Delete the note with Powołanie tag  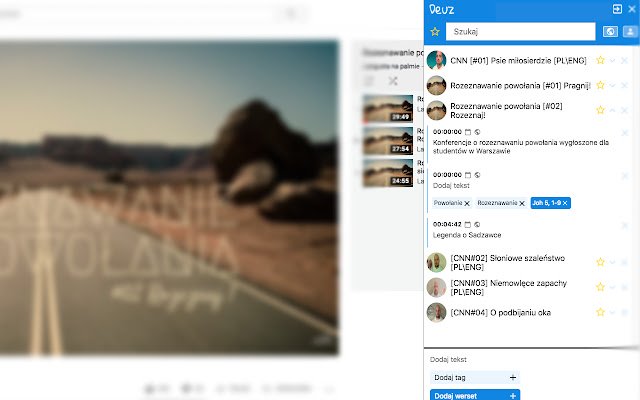tap(624, 176)
